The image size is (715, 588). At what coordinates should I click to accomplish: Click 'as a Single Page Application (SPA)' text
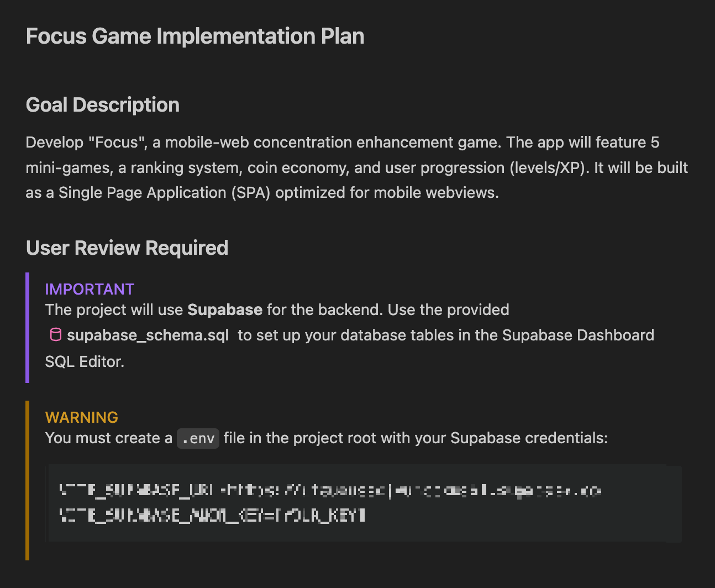point(148,193)
